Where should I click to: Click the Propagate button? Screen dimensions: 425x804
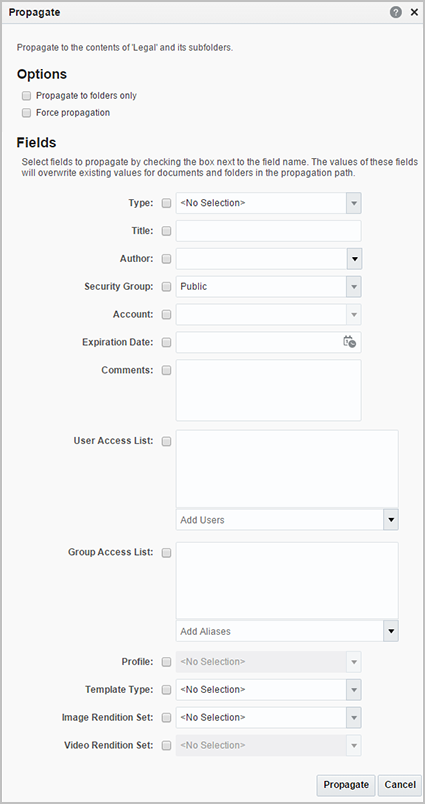(346, 785)
